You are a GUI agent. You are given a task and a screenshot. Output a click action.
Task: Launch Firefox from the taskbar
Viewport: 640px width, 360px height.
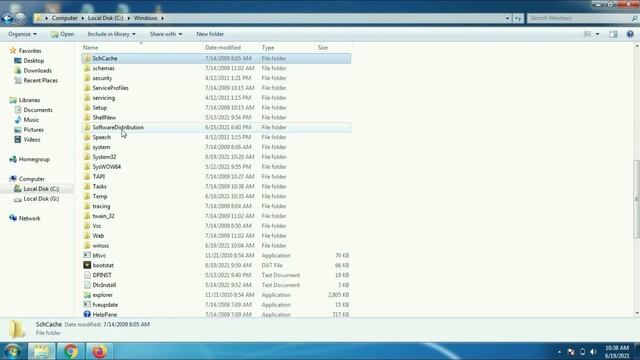click(x=99, y=351)
